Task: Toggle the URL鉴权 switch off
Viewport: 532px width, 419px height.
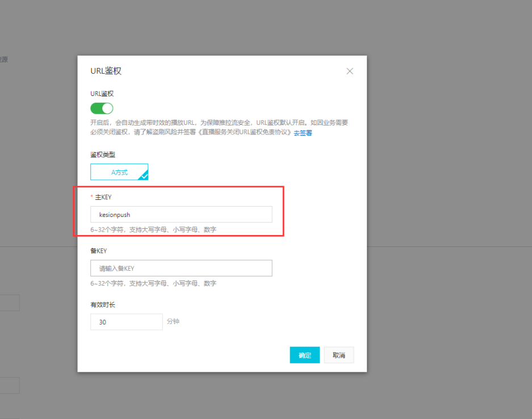Action: click(102, 108)
